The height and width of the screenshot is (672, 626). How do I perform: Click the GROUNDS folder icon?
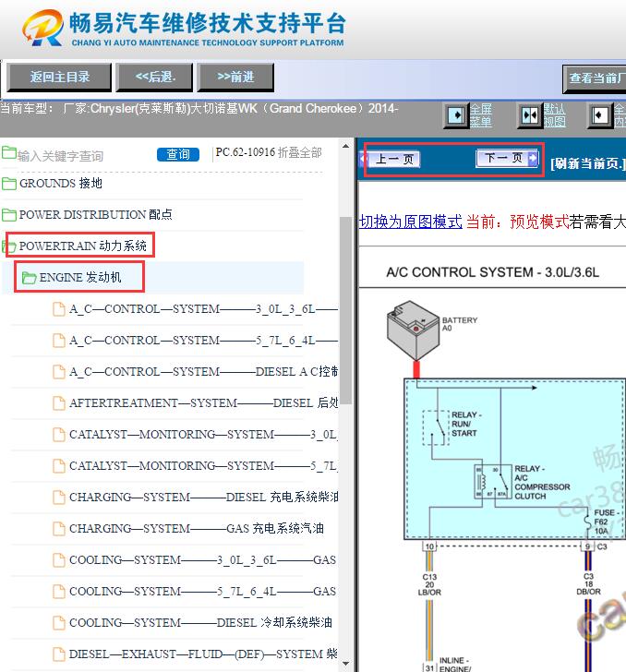tap(9, 184)
